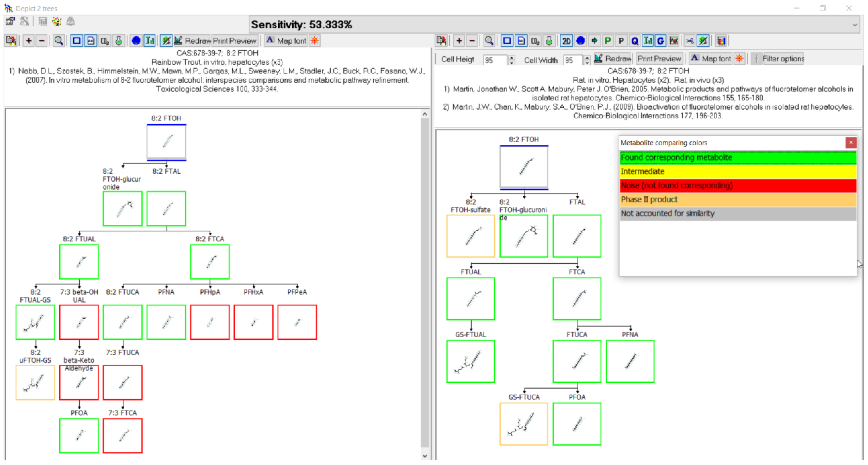Toggle the 2D view button
Viewport: 868px width, 465px height.
tap(566, 41)
